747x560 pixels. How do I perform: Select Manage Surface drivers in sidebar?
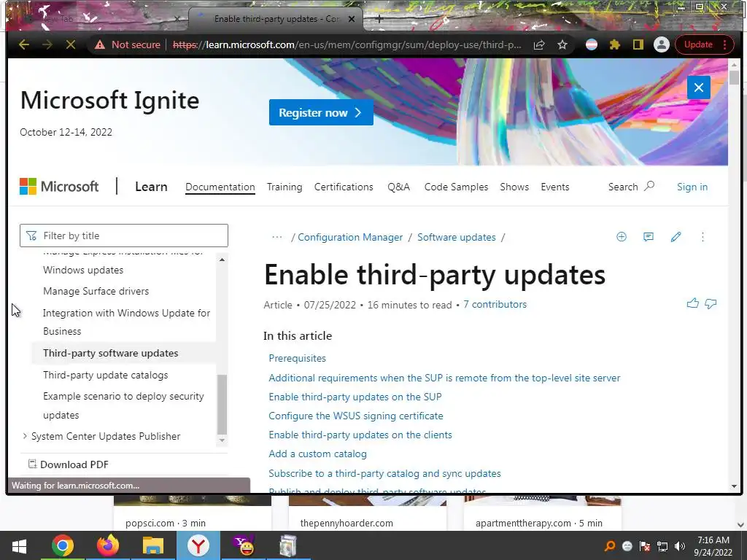[96, 291]
